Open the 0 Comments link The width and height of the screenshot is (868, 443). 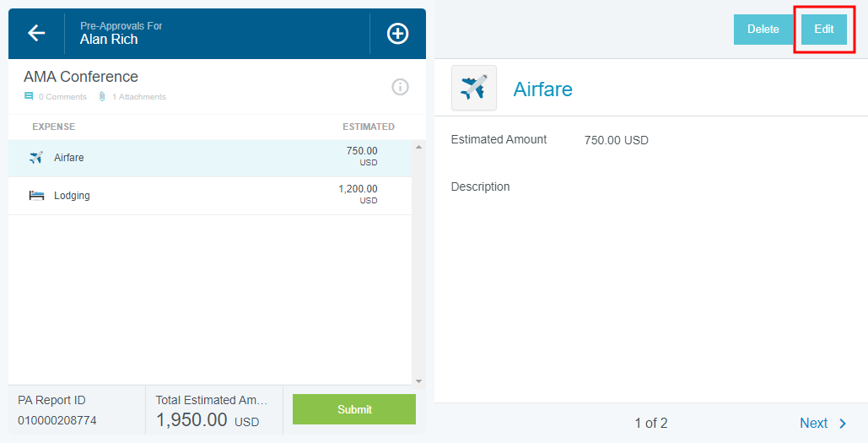click(x=62, y=97)
